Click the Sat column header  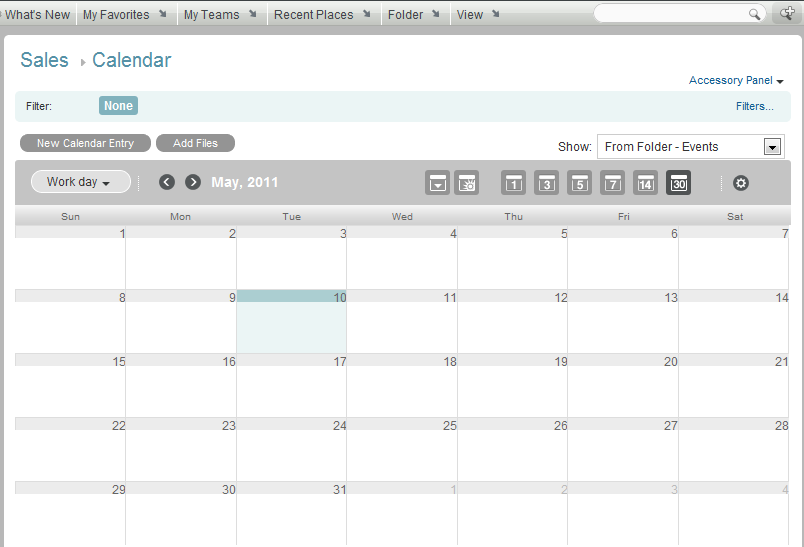[x=735, y=216]
